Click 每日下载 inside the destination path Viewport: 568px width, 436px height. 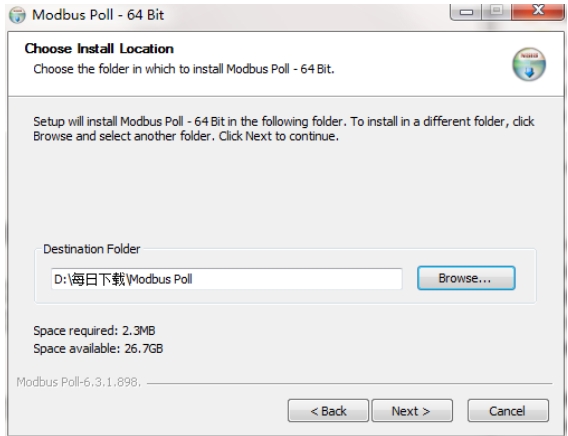(x=98, y=279)
